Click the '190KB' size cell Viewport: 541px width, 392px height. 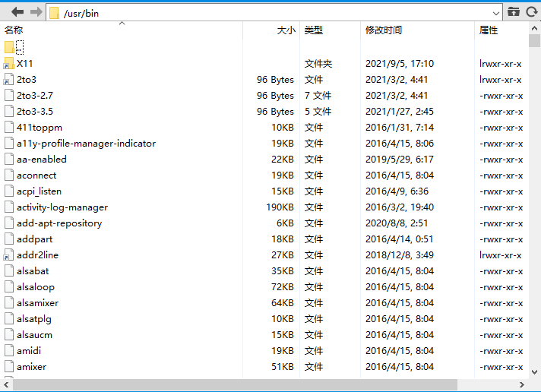pyautogui.click(x=280, y=207)
